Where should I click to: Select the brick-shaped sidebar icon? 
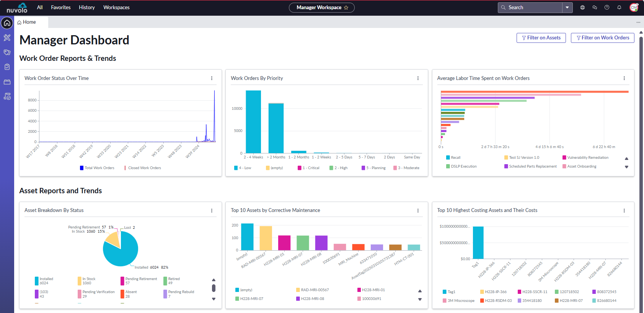(7, 82)
